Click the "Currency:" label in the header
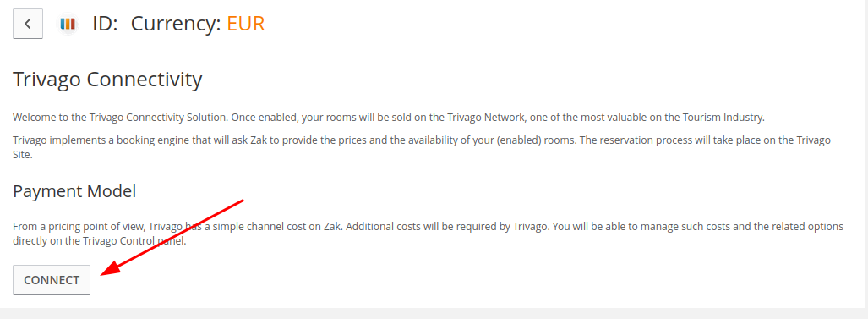 coord(176,24)
